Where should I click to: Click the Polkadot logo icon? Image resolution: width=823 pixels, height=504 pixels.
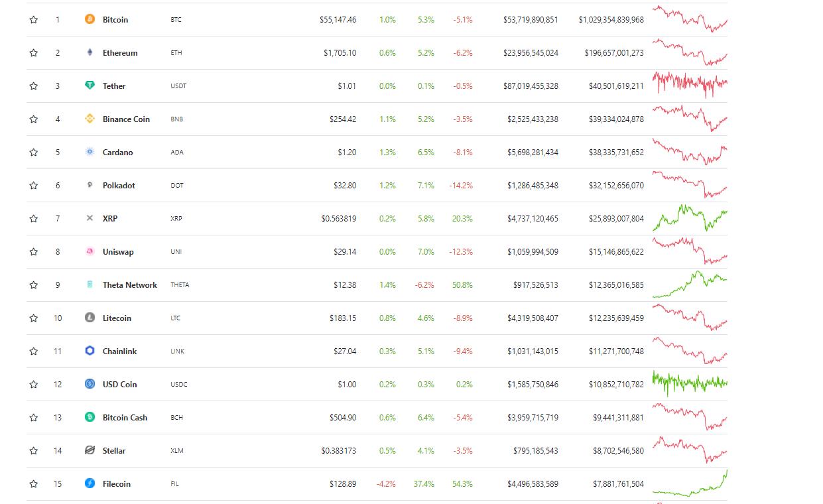pyautogui.click(x=89, y=185)
